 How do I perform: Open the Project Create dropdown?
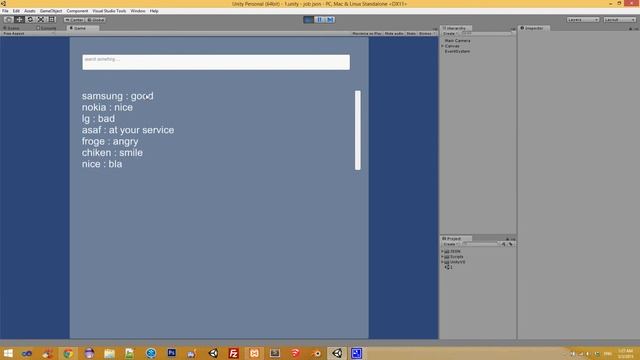[450, 244]
